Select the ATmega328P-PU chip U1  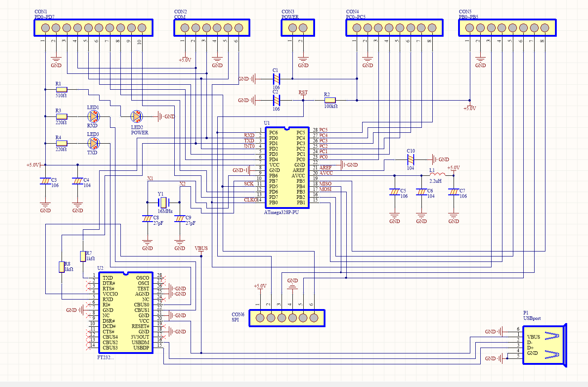287,168
